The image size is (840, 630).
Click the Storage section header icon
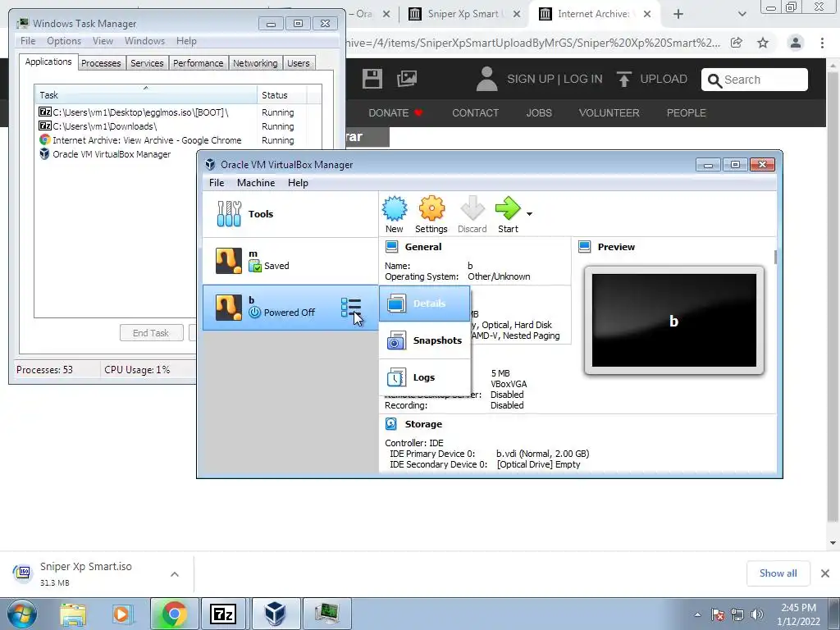391,424
